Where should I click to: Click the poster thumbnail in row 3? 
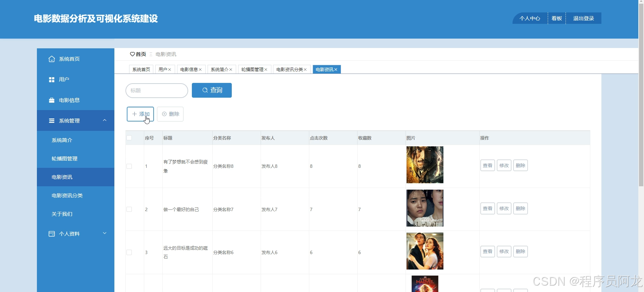pos(425,251)
